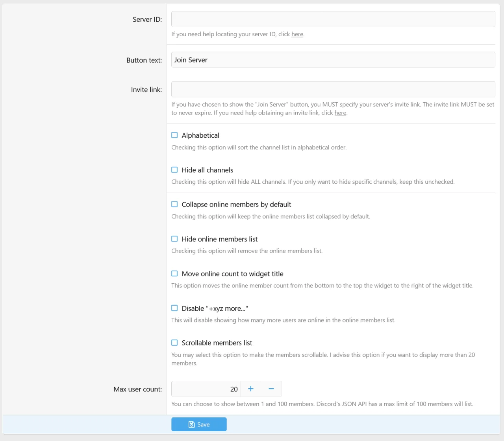Check Move online count to widget title
Viewport: 504px width, 441px height.
coord(174,273)
